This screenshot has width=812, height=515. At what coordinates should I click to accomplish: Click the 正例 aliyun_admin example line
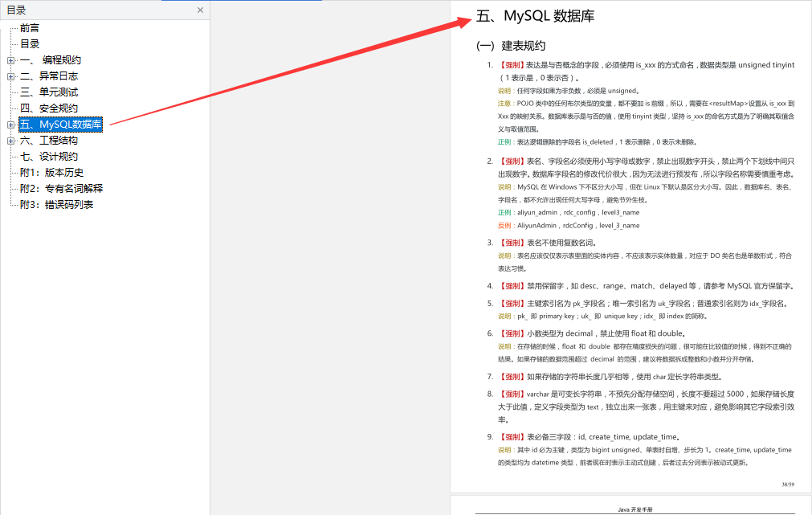(569, 212)
